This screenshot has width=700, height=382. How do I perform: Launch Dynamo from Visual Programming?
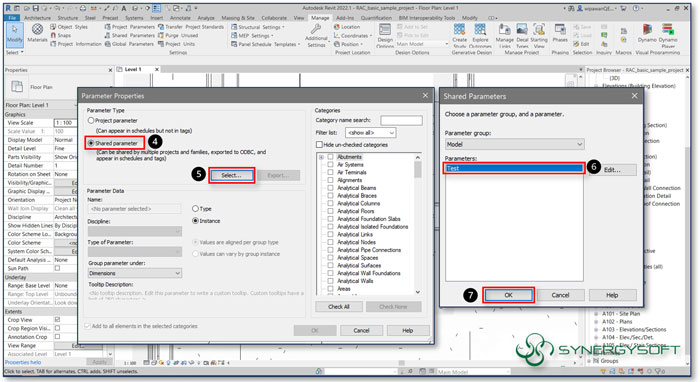click(647, 33)
